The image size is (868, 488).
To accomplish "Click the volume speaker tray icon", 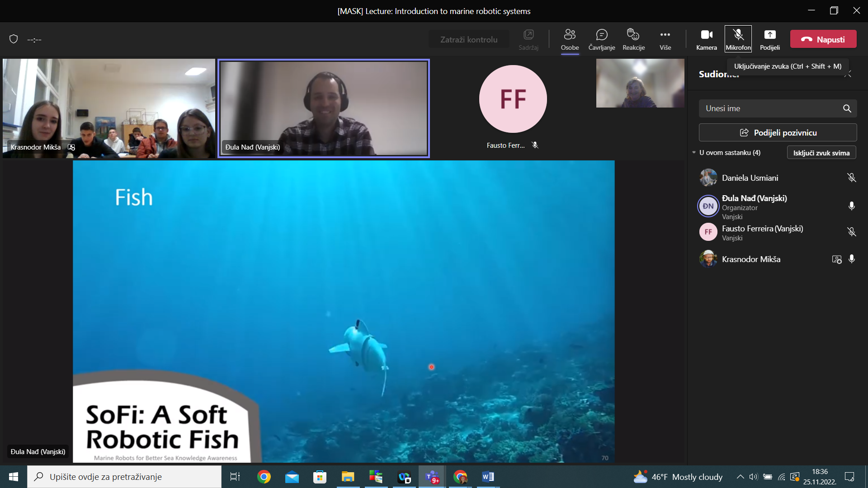I will pos(753,477).
